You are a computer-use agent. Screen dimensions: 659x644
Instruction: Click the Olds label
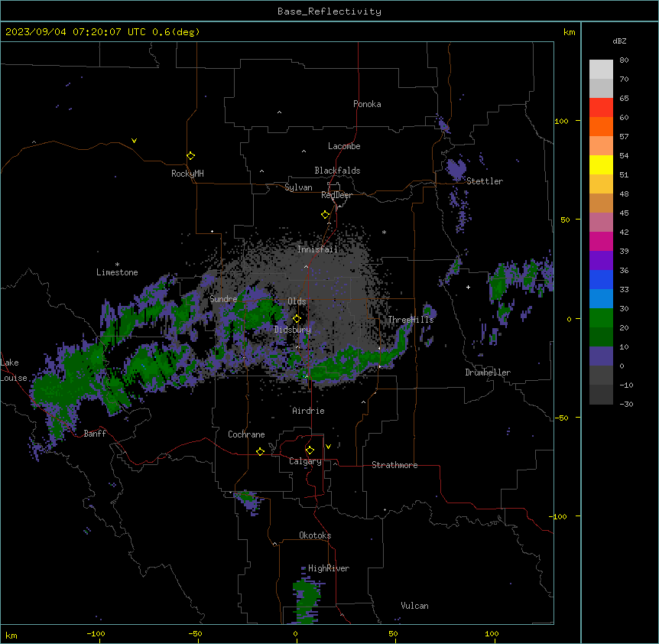click(x=297, y=301)
